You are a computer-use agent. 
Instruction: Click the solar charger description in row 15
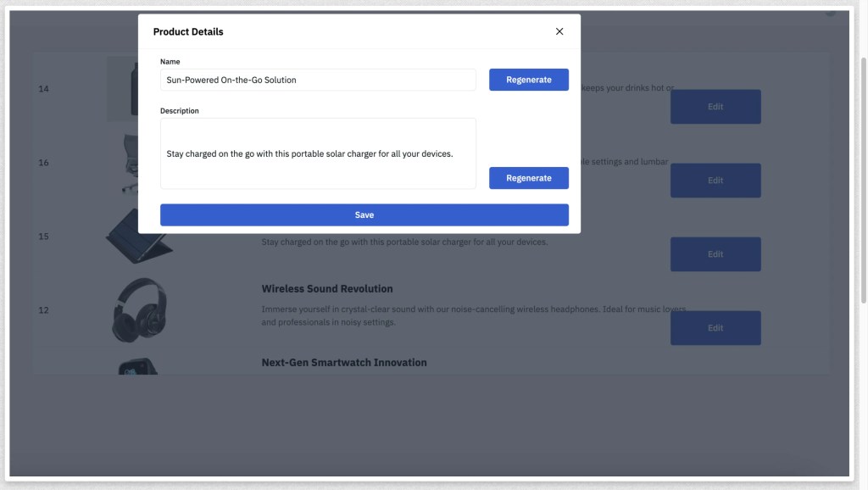404,242
